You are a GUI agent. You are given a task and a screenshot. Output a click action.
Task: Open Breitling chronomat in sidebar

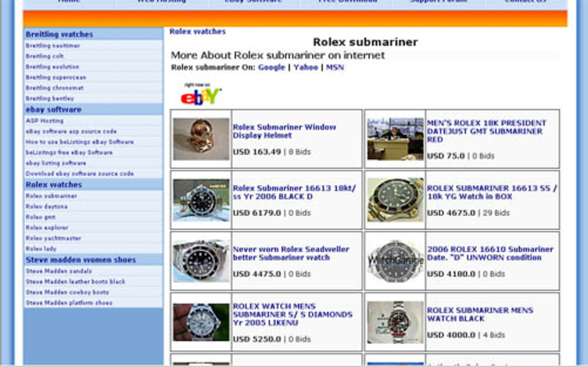(x=54, y=88)
